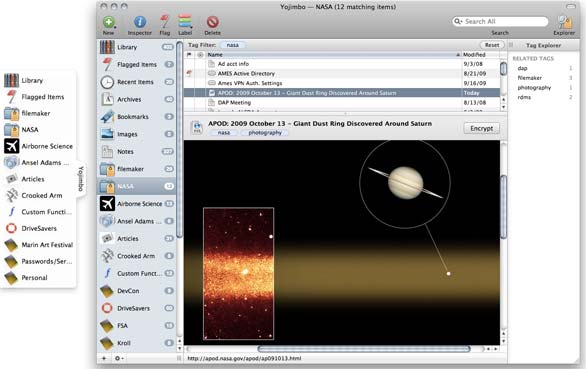586x369 pixels.
Task: Select Flagged Items in the main sidebar
Action: click(x=137, y=64)
